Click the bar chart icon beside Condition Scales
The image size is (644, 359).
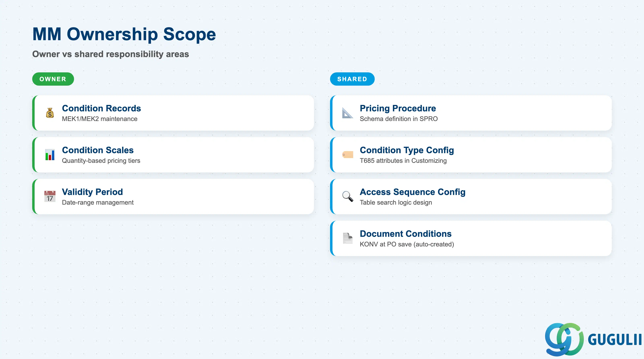[50, 155]
